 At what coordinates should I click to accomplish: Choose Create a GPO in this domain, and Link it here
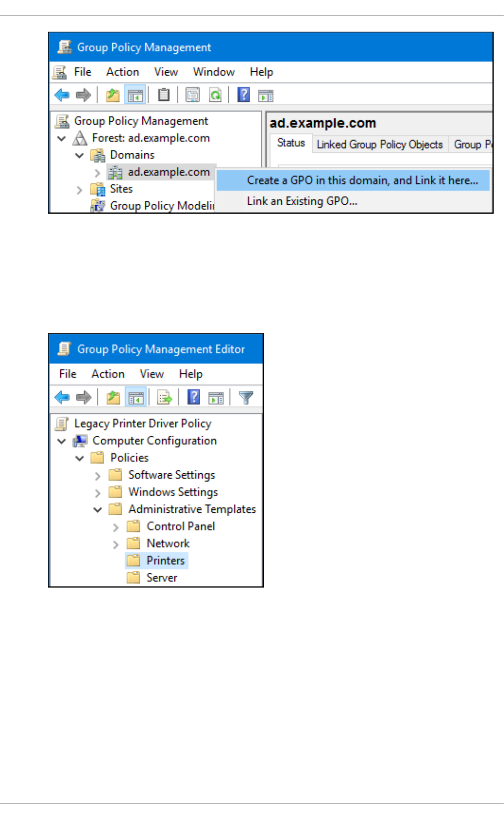pos(353,181)
